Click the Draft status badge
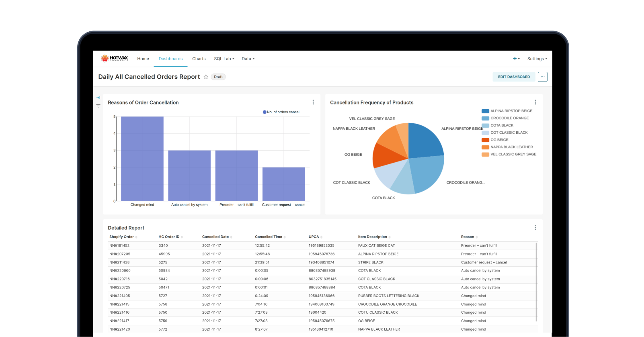Screen dimensions: 644x337 tap(218, 77)
